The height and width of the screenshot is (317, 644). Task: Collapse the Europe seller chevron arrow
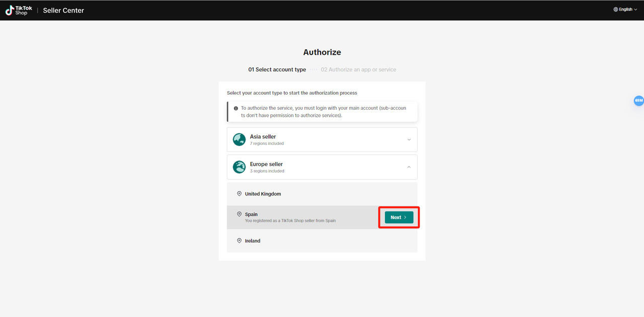(x=409, y=167)
